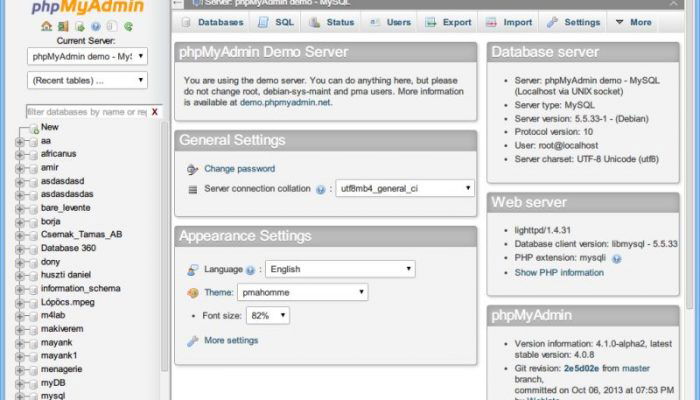Click the database icon for asdasdasd
This screenshot has width=700, height=400.
click(33, 182)
